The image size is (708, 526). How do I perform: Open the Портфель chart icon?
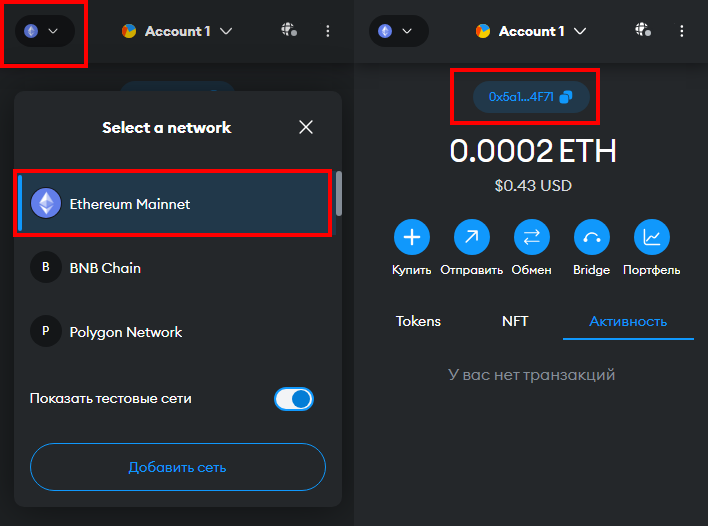click(652, 237)
